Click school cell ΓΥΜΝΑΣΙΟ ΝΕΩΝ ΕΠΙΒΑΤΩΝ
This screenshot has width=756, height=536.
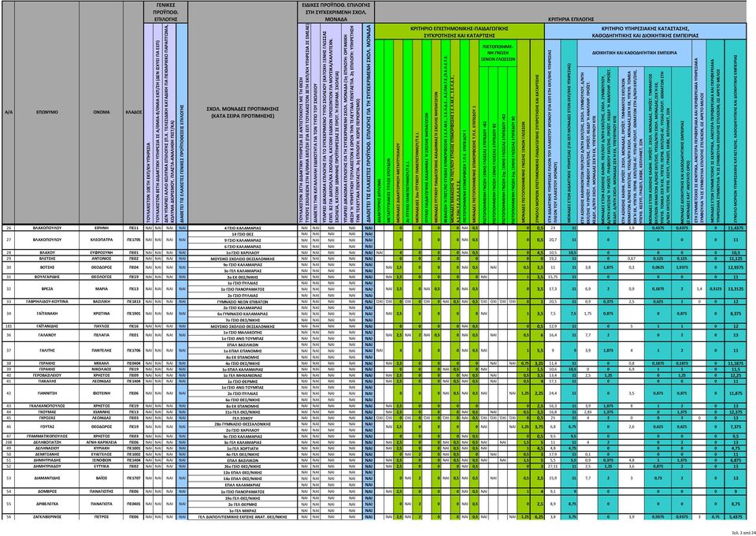pos(243,301)
